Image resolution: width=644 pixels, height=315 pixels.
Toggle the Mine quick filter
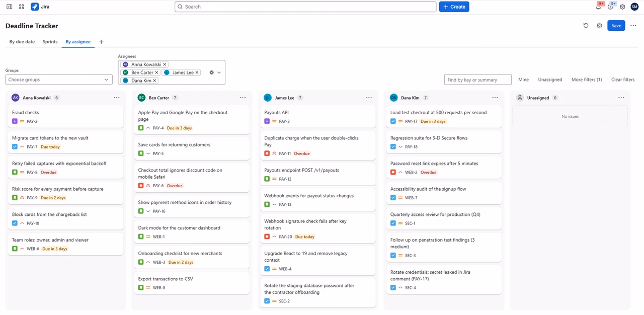pos(523,80)
